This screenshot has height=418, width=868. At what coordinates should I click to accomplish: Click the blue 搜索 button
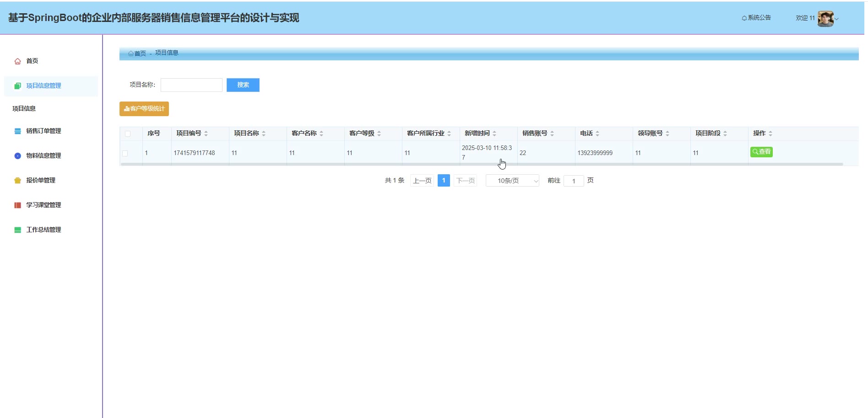[x=243, y=85]
